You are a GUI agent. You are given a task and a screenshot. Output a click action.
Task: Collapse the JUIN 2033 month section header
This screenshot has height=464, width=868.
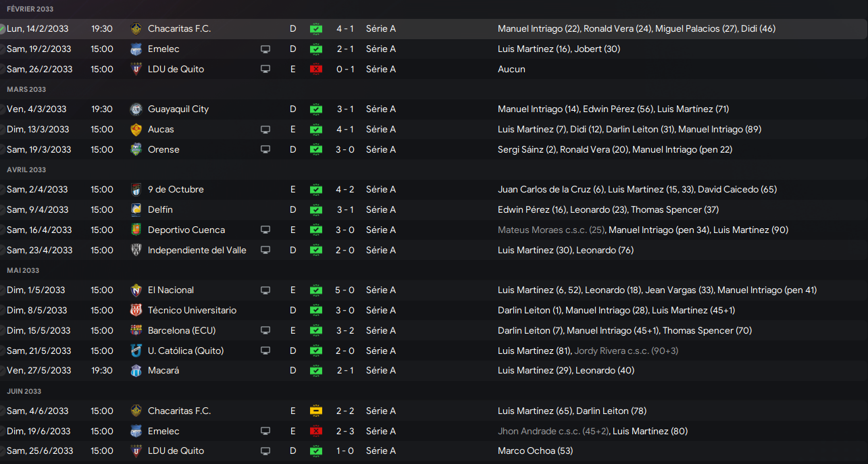pyautogui.click(x=24, y=392)
